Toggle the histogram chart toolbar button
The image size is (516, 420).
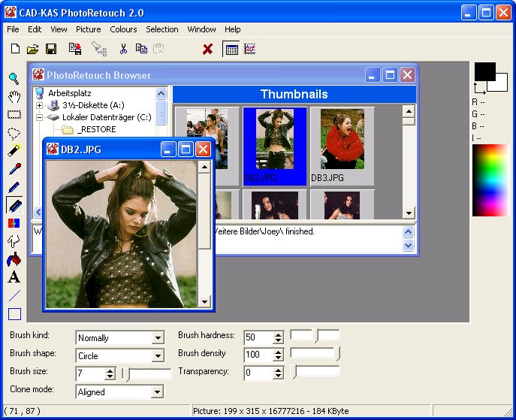click(249, 49)
